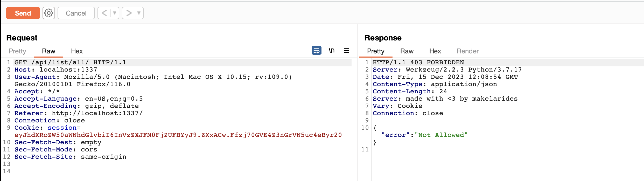Click the "Not Allowed" error text
Image resolution: width=644 pixels, height=181 pixels.
click(x=441, y=135)
